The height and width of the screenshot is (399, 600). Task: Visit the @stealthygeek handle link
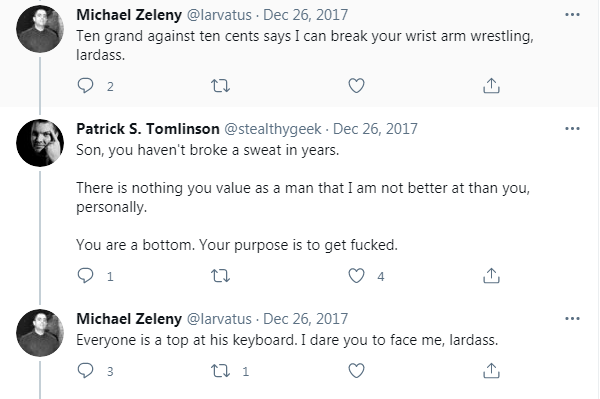[272, 129]
